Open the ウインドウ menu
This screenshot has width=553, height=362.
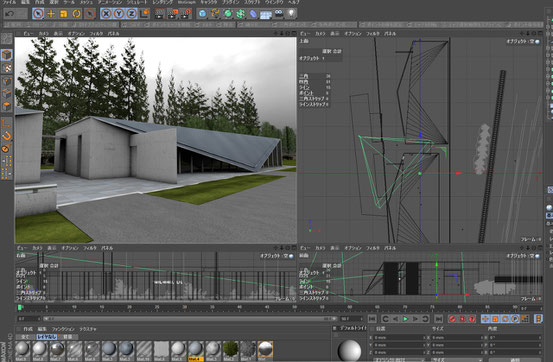(x=274, y=2)
